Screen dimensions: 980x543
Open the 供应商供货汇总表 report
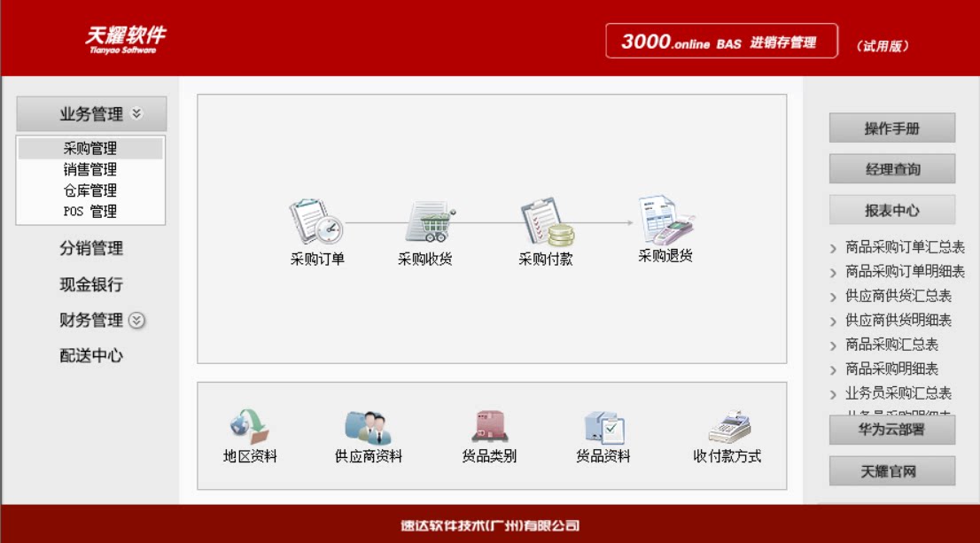pos(898,296)
